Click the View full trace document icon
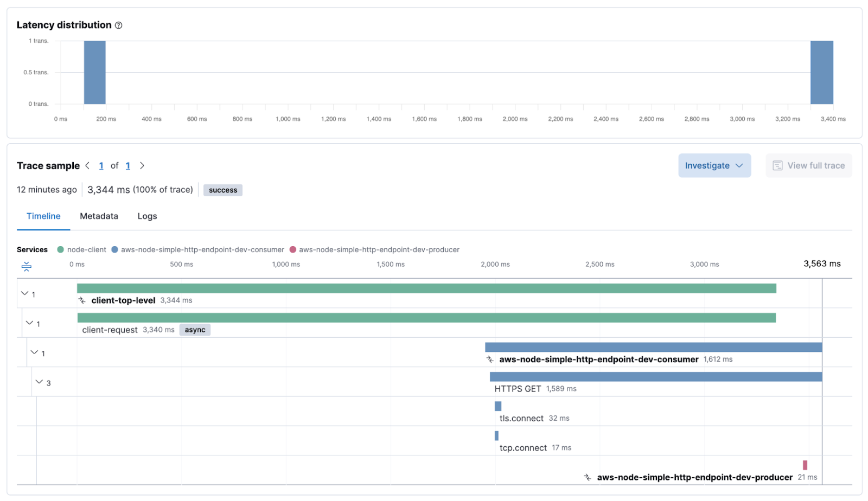Viewport: 868px width, 501px height. coord(777,165)
